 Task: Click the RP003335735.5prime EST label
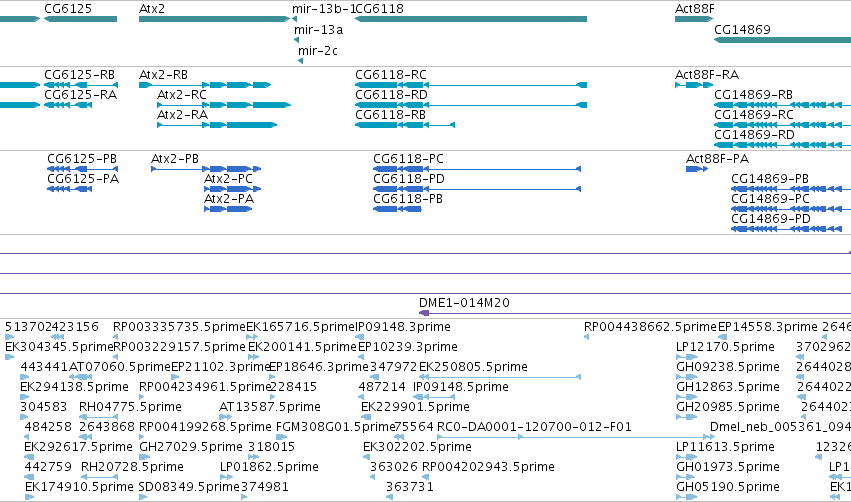pyautogui.click(x=179, y=327)
